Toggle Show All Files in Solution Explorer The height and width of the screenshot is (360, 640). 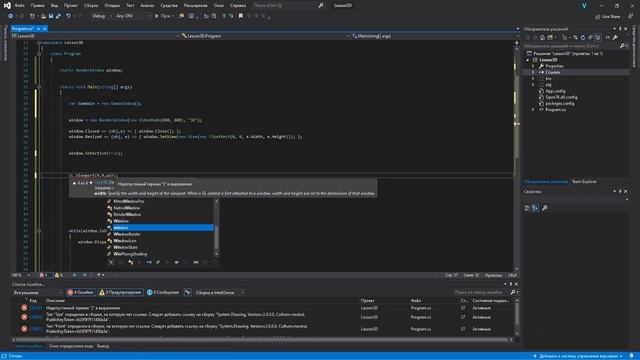[598, 38]
